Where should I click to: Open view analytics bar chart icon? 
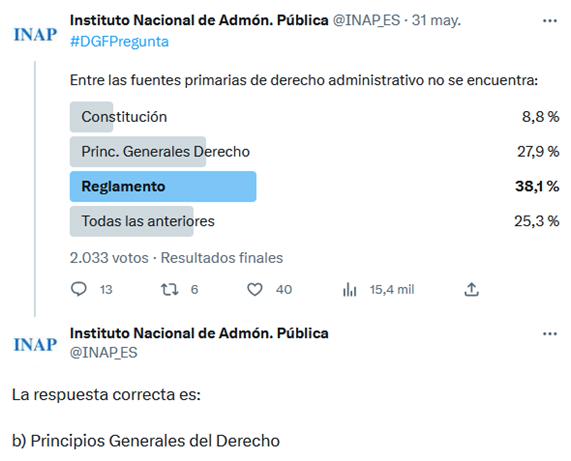350,290
